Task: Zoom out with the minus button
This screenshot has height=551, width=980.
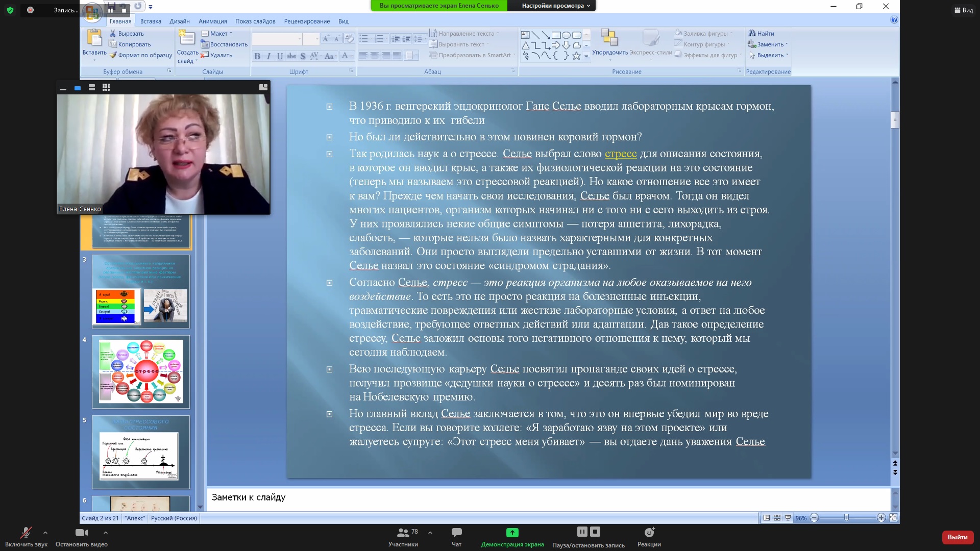Action: pos(814,518)
